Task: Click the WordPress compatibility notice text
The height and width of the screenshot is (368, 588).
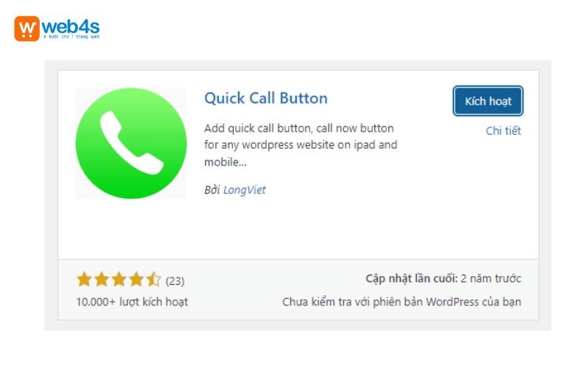Action: (401, 302)
